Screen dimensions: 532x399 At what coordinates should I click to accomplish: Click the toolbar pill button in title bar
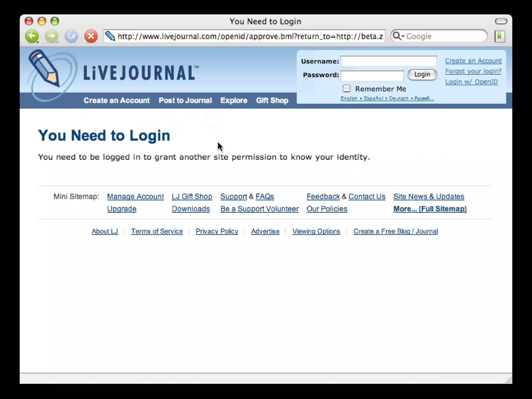click(501, 21)
